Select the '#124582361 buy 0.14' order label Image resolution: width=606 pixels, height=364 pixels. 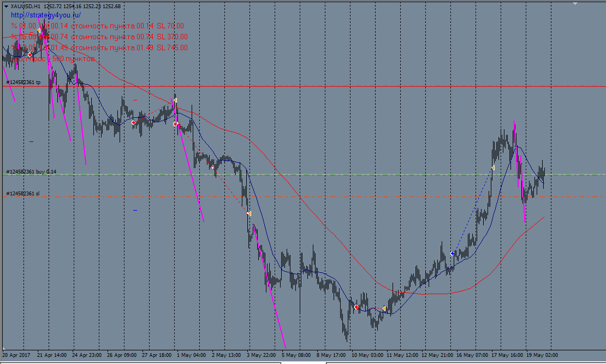(31, 171)
